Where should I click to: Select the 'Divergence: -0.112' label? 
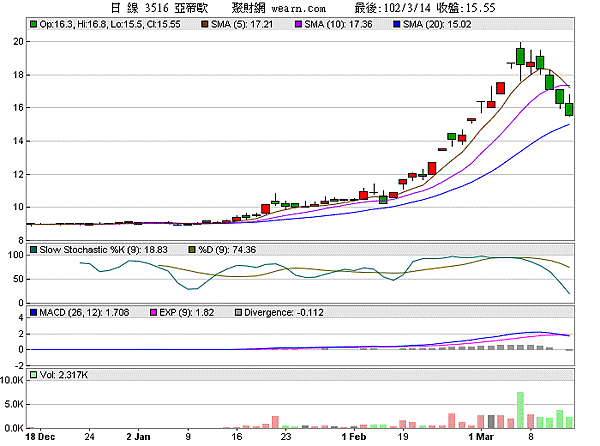coord(284,313)
